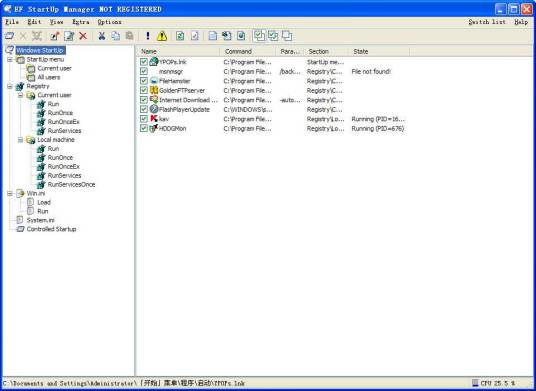Click the Internet Download entry icon
Screen dimensions: 536x391
(154, 100)
